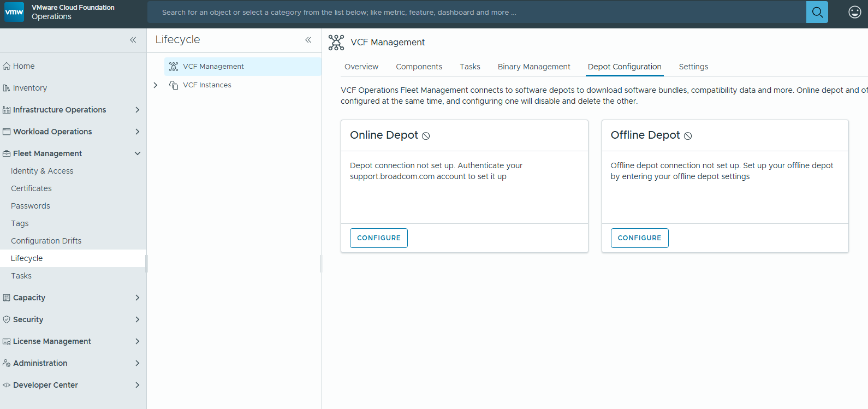Expand the Security section

137,319
